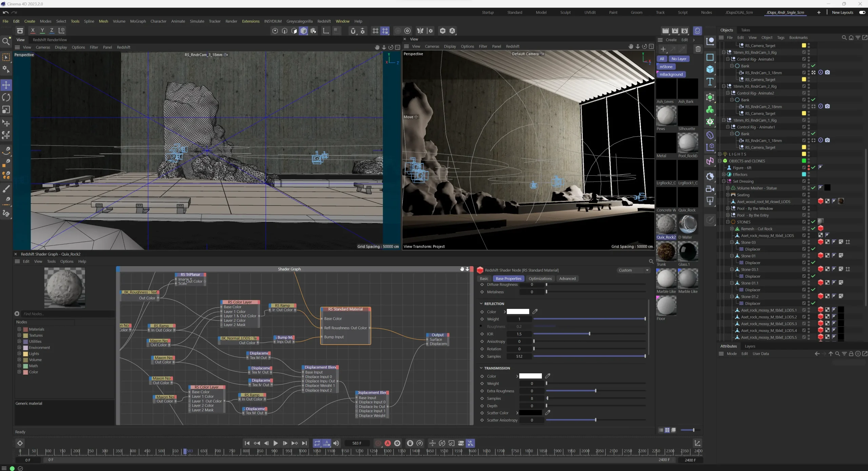The height and width of the screenshot is (471, 868).
Task: Switch to the Optimizations tab
Action: 540,279
